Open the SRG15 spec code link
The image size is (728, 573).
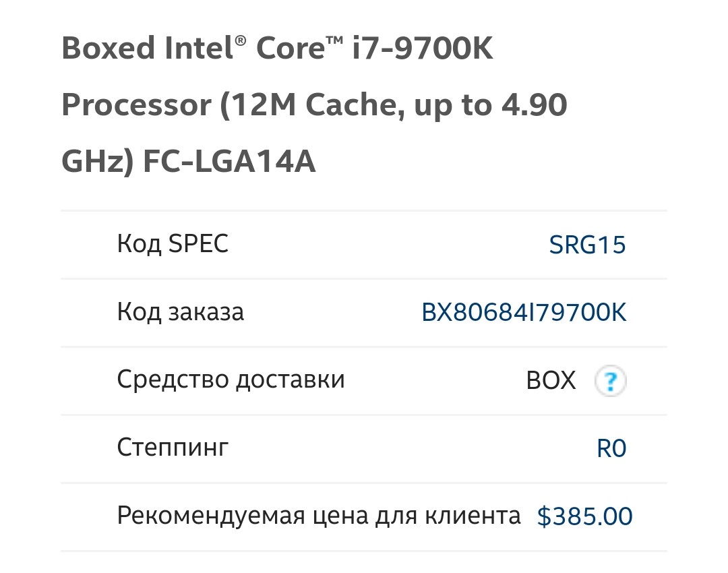(x=588, y=245)
